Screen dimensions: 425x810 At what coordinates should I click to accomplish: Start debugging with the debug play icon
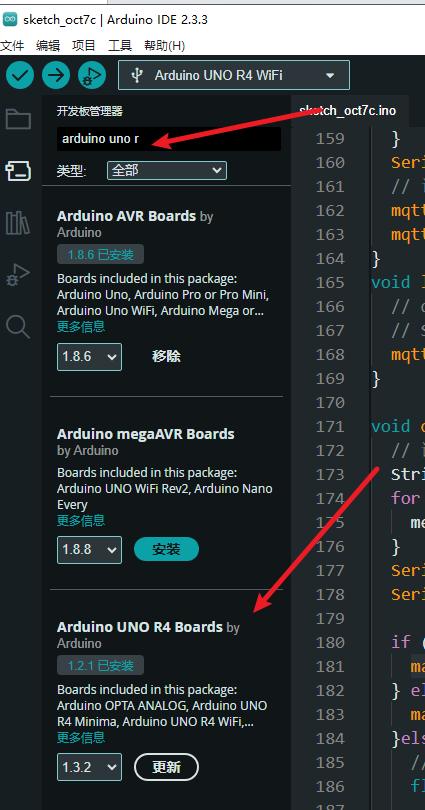92,75
